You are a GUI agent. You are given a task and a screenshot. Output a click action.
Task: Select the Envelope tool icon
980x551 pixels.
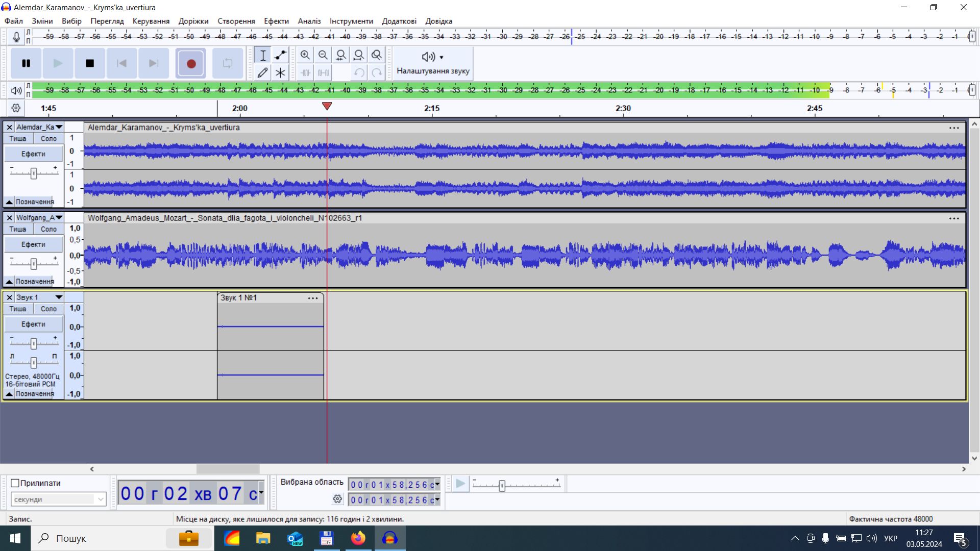280,55
